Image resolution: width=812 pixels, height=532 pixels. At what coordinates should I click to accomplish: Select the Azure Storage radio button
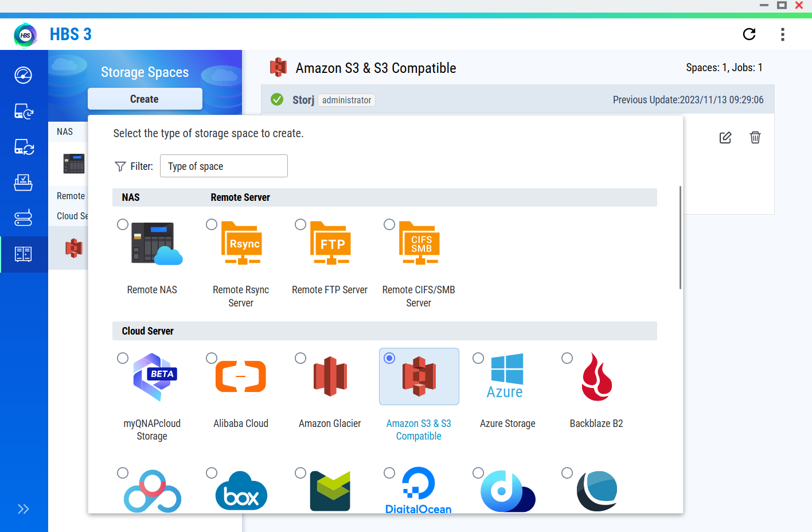(478, 358)
